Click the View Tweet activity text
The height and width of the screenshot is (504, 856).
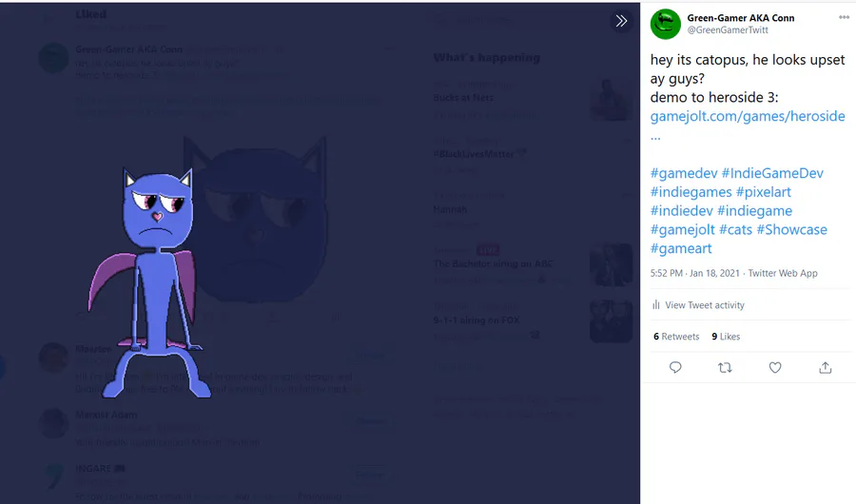click(x=704, y=305)
